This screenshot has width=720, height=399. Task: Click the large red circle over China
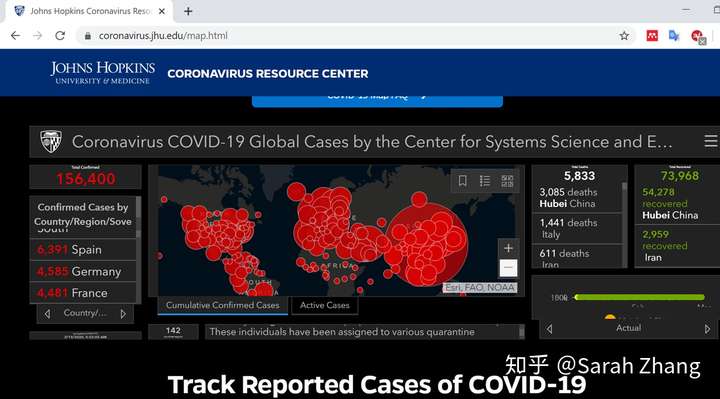[427, 246]
